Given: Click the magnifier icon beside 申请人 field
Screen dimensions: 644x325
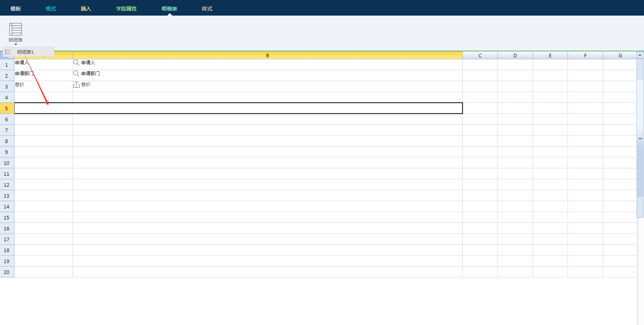Looking at the screenshot, I should coord(76,63).
